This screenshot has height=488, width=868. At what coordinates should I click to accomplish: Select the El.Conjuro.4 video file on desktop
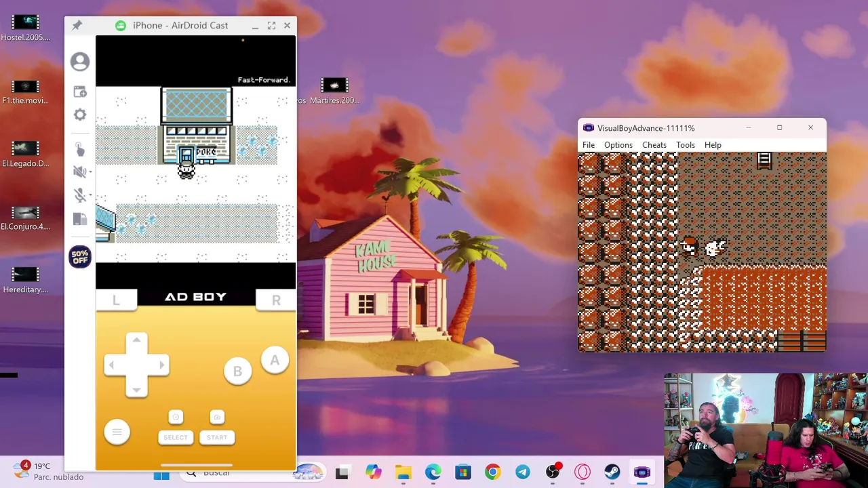tap(26, 218)
